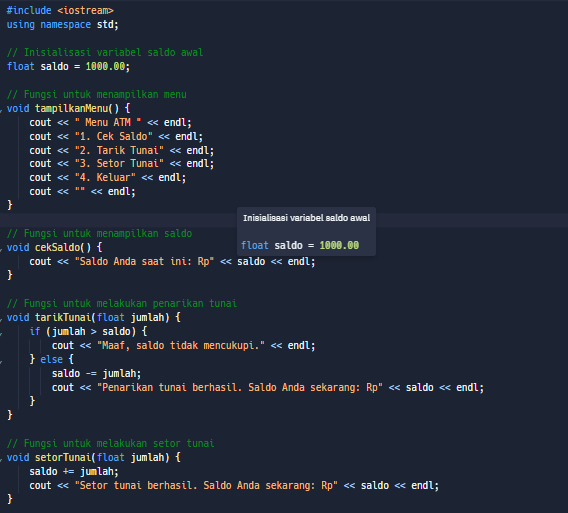Click string "Saldo Anda saat ini: Rp"
The width and height of the screenshot is (568, 513).
(x=144, y=262)
